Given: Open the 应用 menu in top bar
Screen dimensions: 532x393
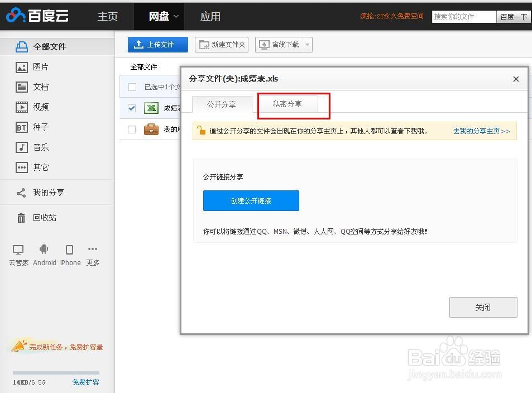Looking at the screenshot, I should 210,16.
